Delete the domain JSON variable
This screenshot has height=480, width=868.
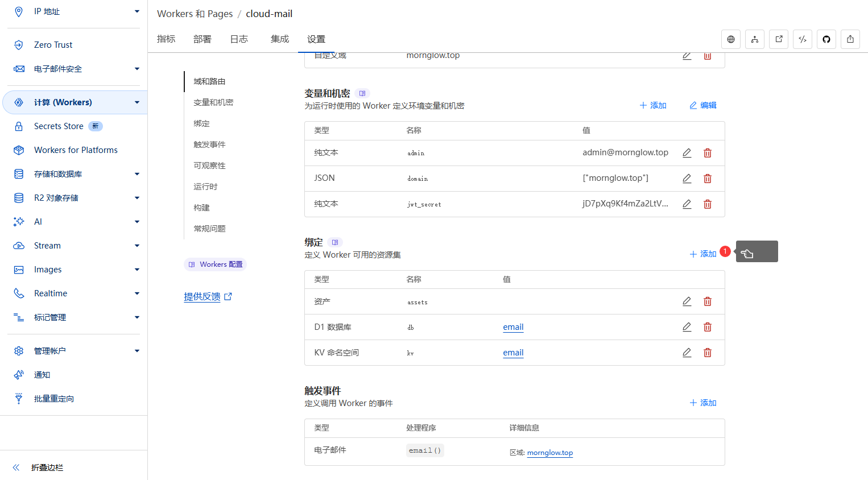708,179
